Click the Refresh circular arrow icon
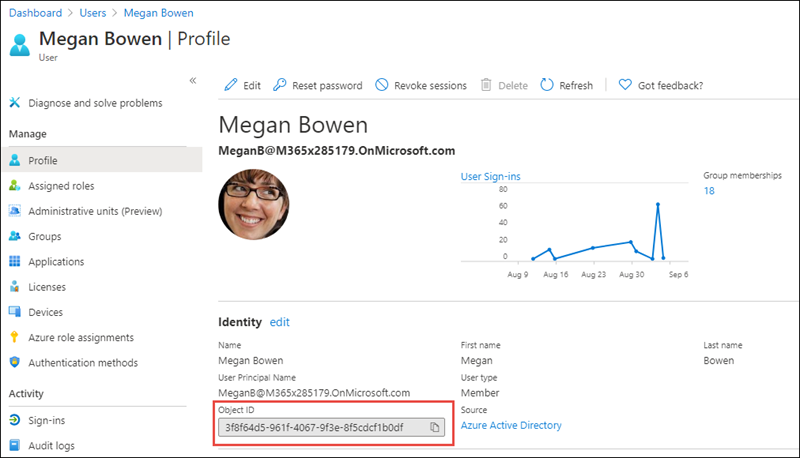800x458 pixels. (547, 85)
